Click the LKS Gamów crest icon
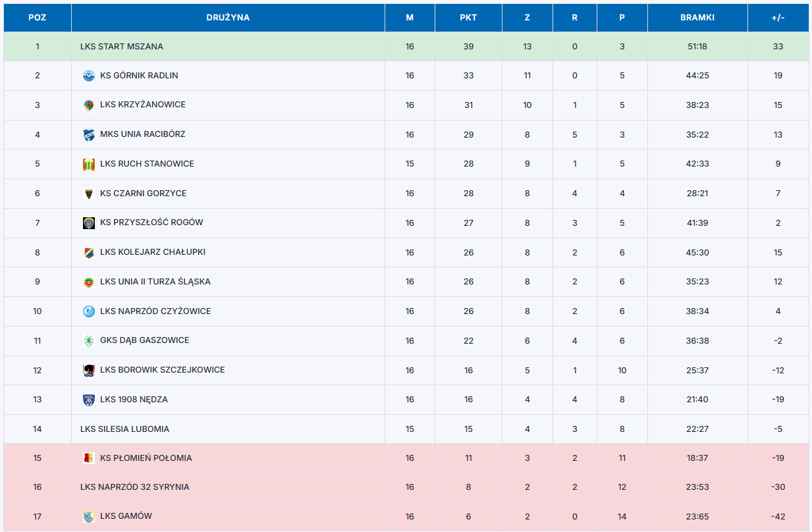The width and height of the screenshot is (812, 532). point(88,516)
